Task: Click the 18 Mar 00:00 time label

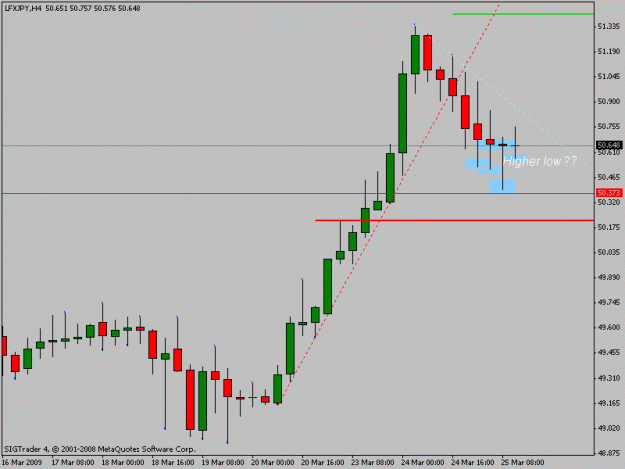Action: pos(123,463)
